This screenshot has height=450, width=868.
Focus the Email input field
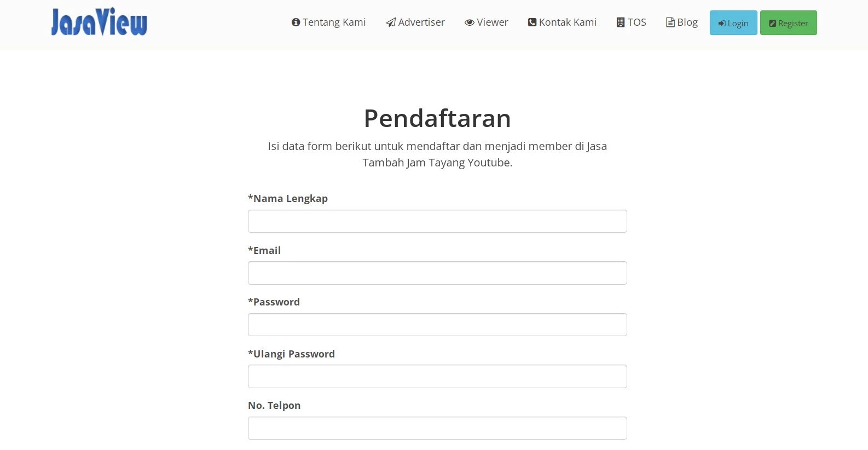point(437,273)
